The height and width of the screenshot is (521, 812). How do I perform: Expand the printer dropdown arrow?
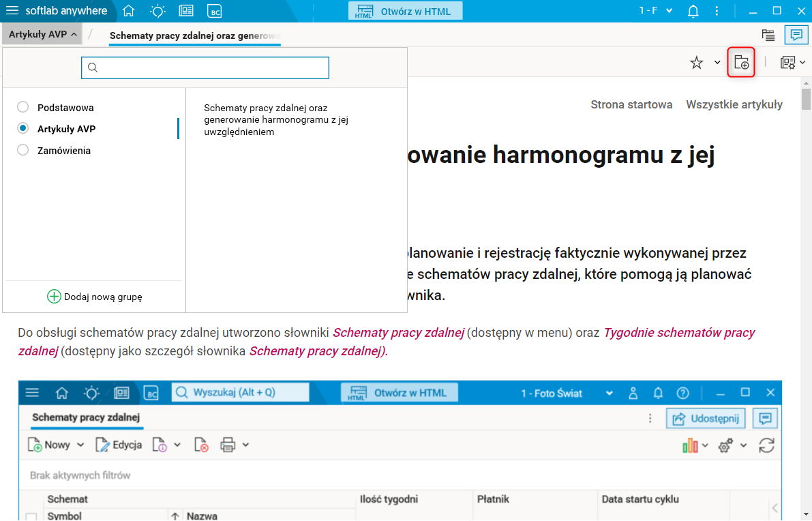[246, 445]
